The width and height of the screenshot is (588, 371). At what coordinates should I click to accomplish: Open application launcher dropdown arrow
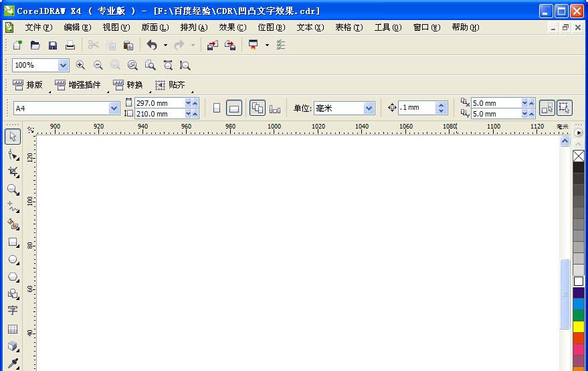(x=267, y=46)
